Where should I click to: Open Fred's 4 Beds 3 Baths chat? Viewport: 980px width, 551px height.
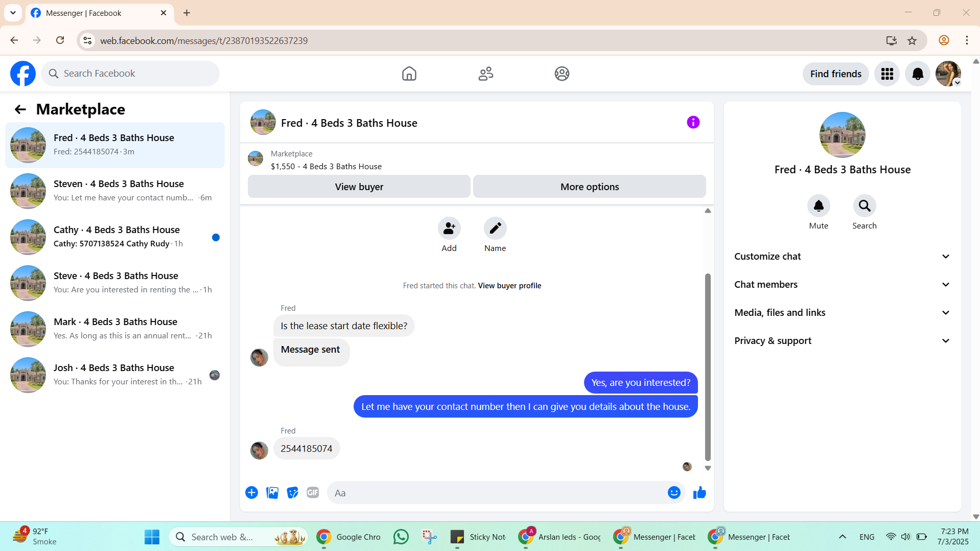point(115,145)
